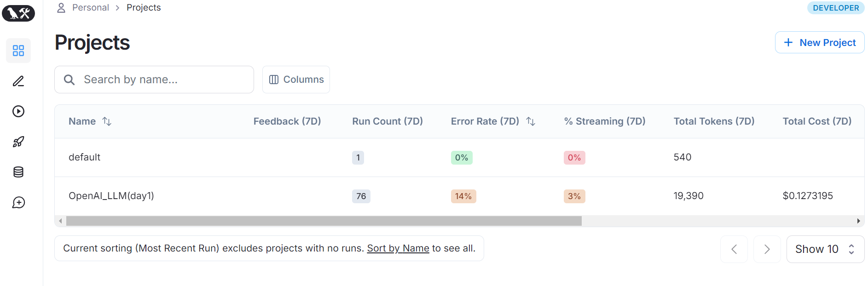Click the person icon beside Personal
The width and height of the screenshot is (868, 286).
click(x=61, y=7)
